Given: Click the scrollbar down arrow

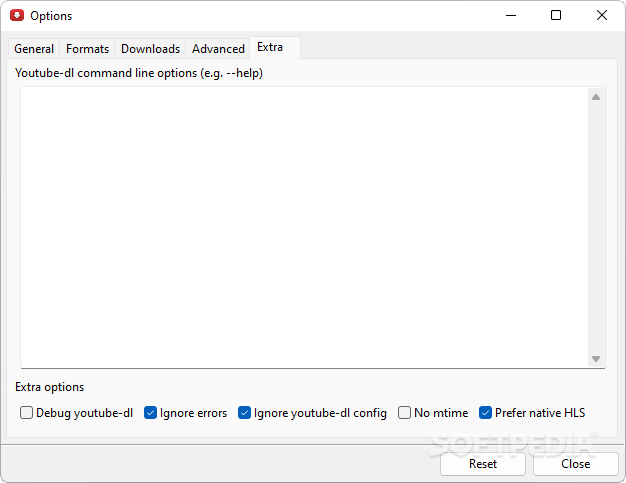Looking at the screenshot, I should coord(596,359).
